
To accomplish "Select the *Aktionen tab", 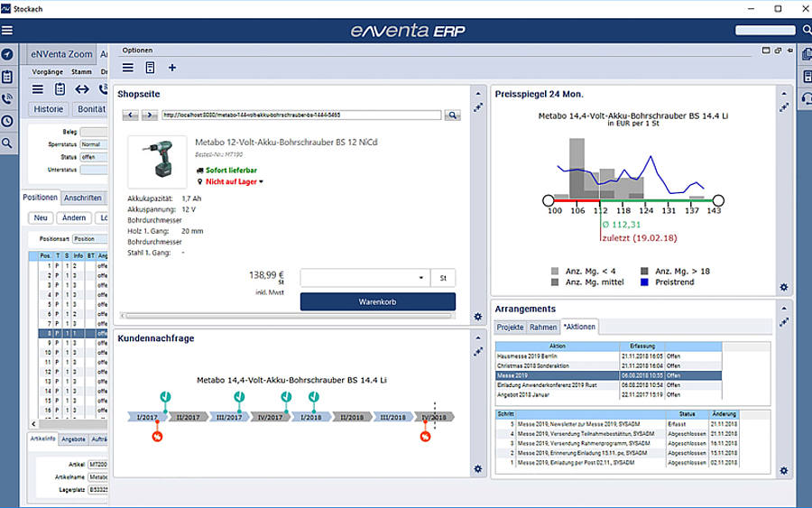I will pyautogui.click(x=579, y=327).
